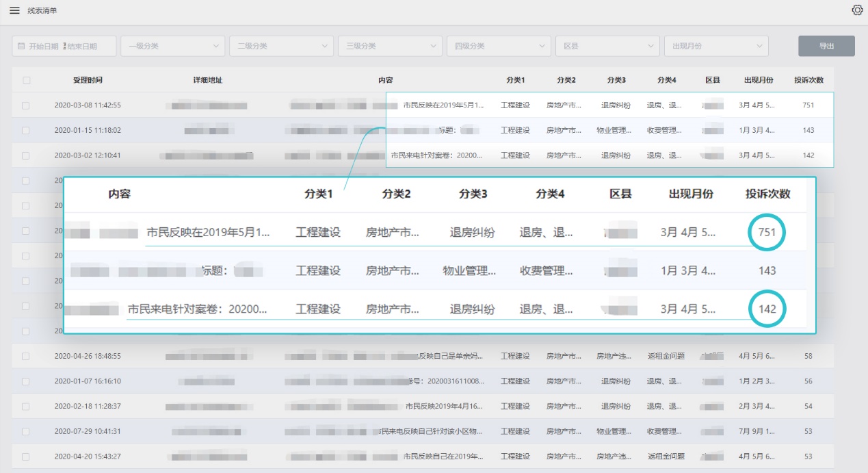Viewport: 868px width, 473px height.
Task: Check the row dated 2020-03-08 11:42:55
Action: click(26, 105)
